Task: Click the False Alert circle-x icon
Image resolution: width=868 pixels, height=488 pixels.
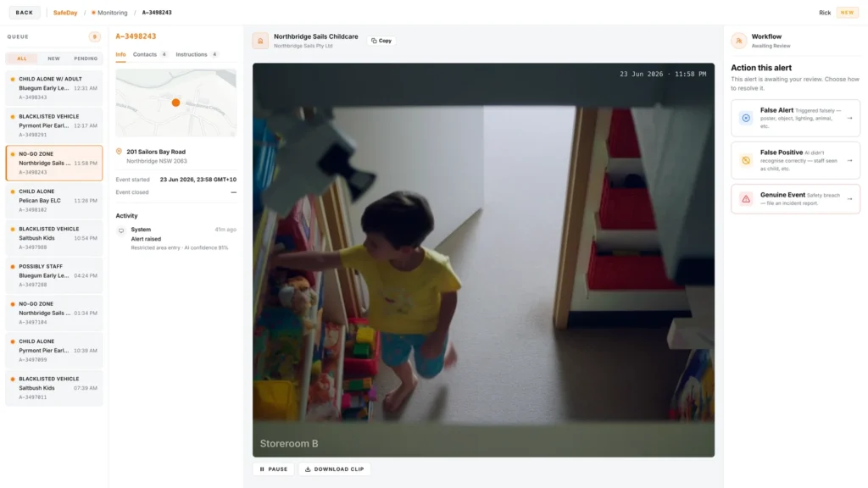Action: [x=746, y=118]
